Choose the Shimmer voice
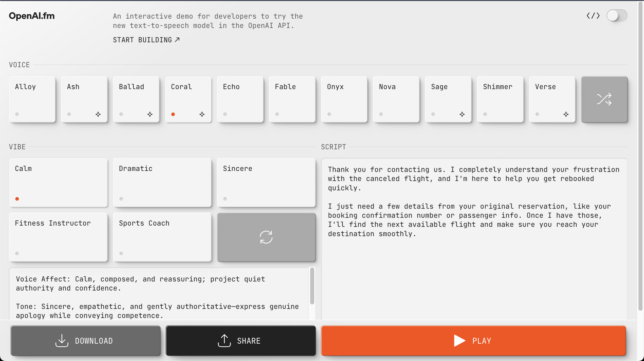This screenshot has width=644, height=361. pyautogui.click(x=500, y=99)
